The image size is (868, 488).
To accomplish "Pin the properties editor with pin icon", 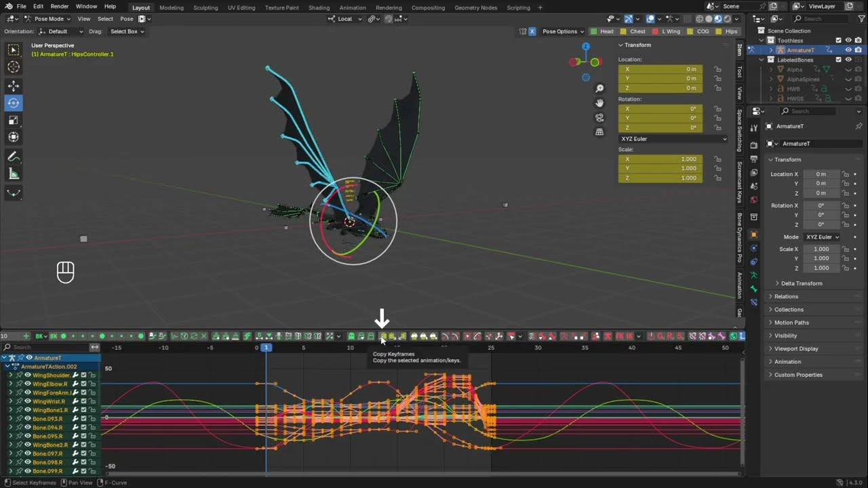I will click(859, 126).
